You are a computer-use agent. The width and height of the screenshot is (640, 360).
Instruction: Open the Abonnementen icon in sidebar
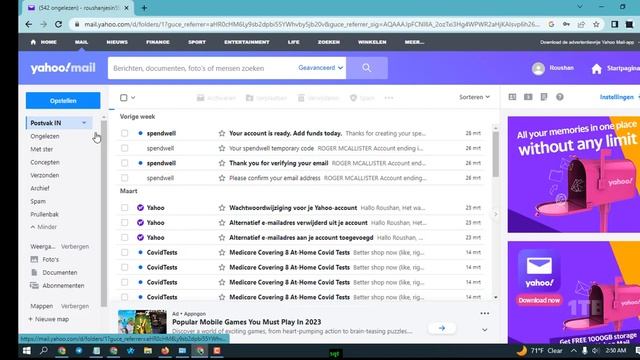click(34, 285)
